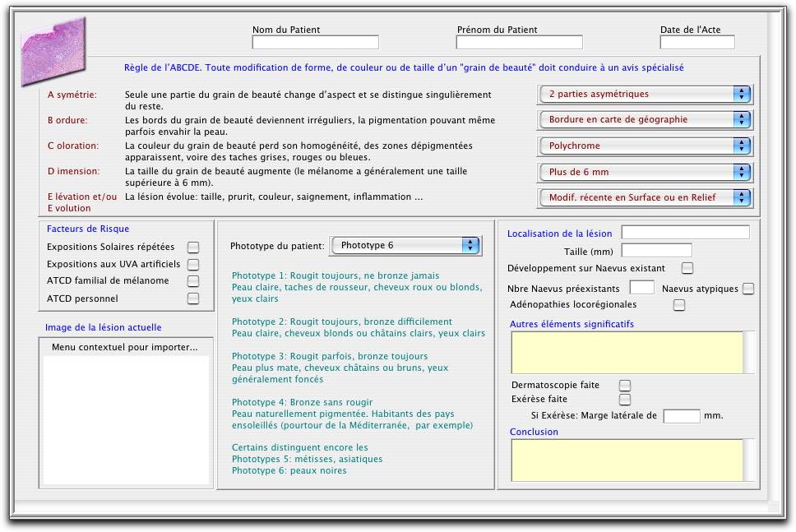Click the 'Phototype 3: Rougit parfois' text

pyautogui.click(x=330, y=356)
